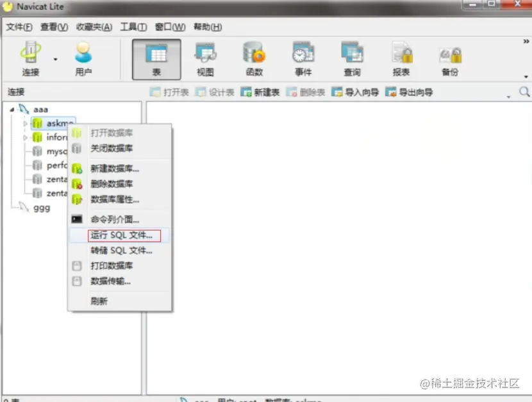Open the object toolbar overflow arrow

pos(508,97)
